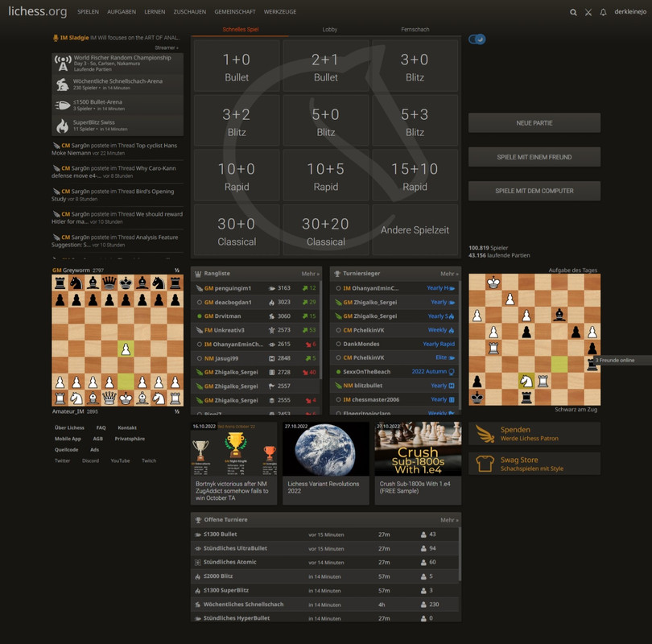The image size is (652, 644).
Task: Switch to the Fernschach tab
Action: (415, 30)
